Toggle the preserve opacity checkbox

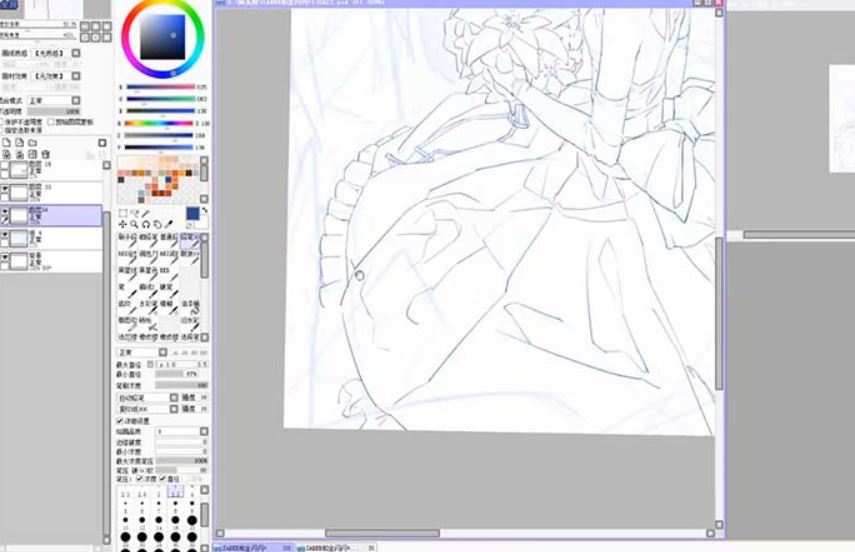coord(4,122)
